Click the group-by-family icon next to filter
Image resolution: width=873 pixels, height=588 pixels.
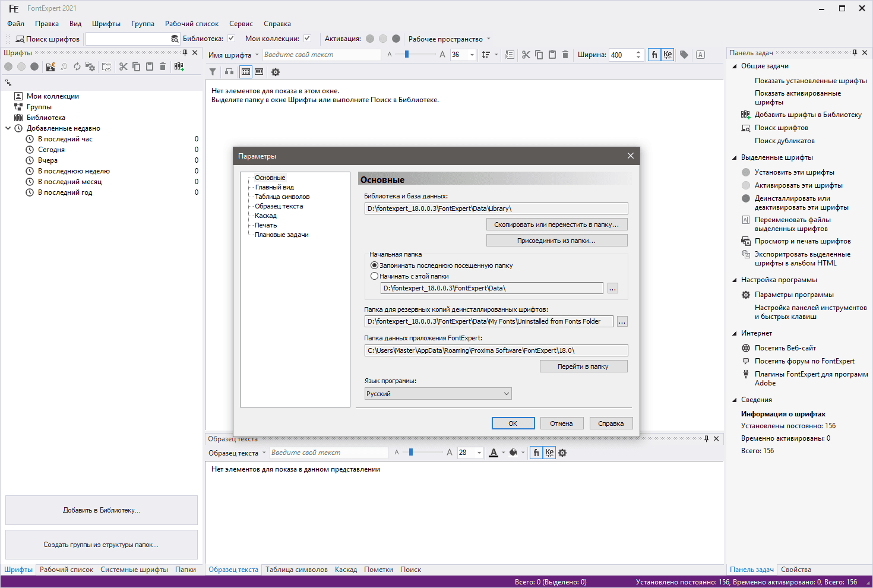pos(229,72)
